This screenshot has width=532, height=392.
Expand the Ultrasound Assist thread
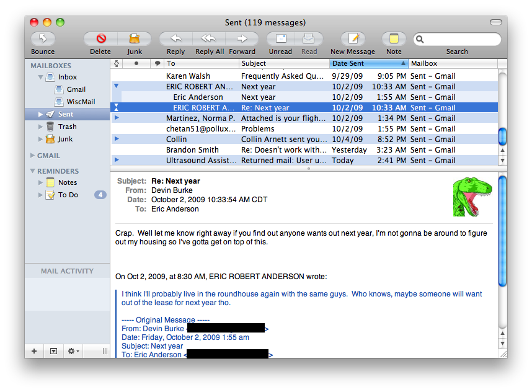(117, 160)
